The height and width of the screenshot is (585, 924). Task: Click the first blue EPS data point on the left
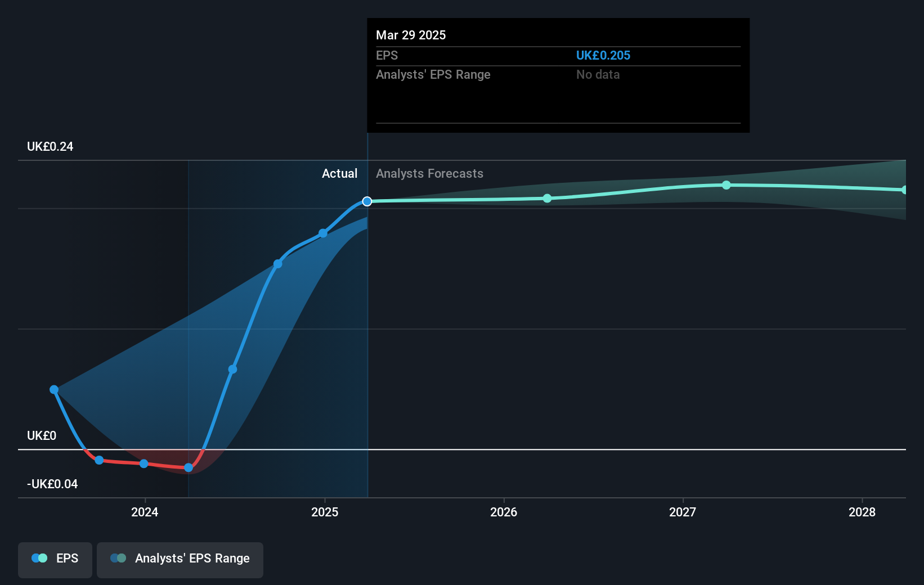[x=53, y=389]
